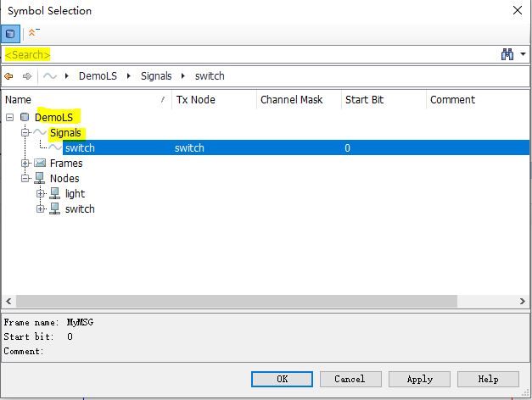This screenshot has height=400, width=532.
Task: Click the DemoLS database cylinder icon
Action: click(25, 117)
